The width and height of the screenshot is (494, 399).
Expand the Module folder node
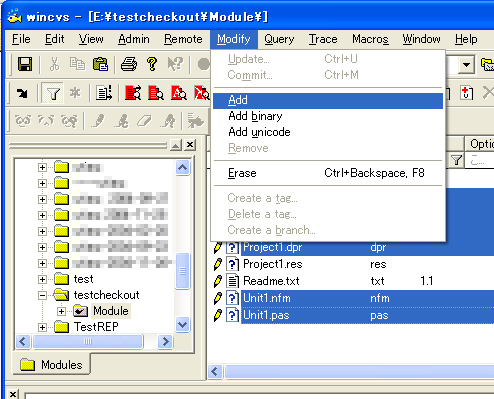pyautogui.click(x=61, y=311)
